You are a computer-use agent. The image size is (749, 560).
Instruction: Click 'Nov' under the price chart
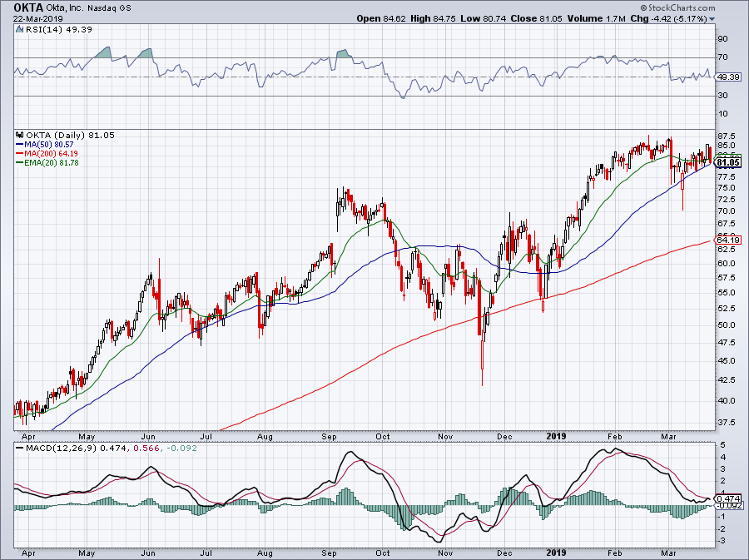[x=445, y=436]
